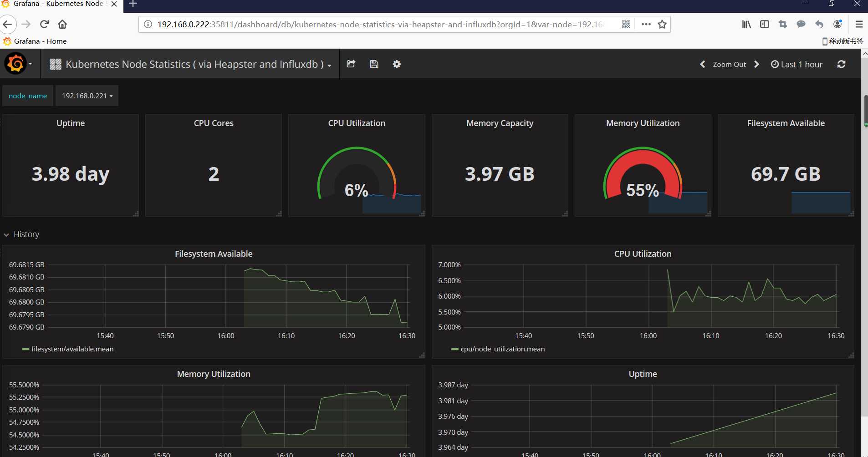Select the Grafana - Kubernetes Node tab
The width and height of the screenshot is (868, 457).
(x=58, y=4)
